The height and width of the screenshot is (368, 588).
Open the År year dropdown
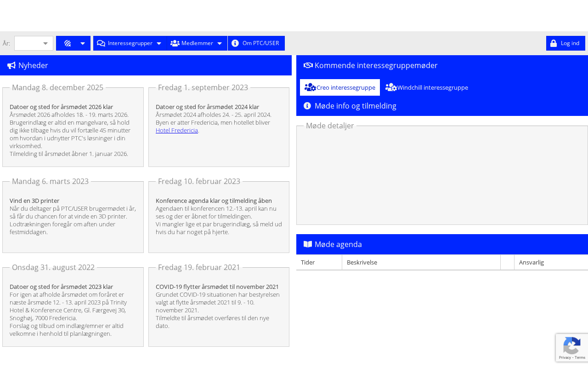[x=34, y=43]
